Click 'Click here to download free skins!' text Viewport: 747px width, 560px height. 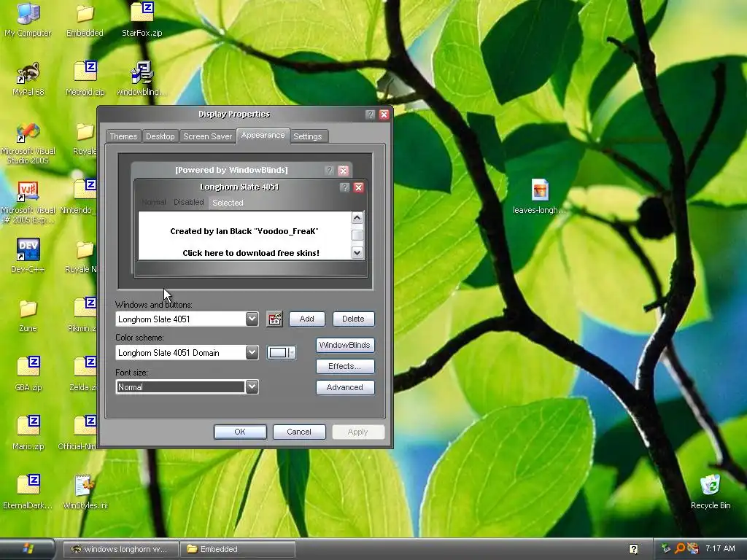[x=251, y=253]
